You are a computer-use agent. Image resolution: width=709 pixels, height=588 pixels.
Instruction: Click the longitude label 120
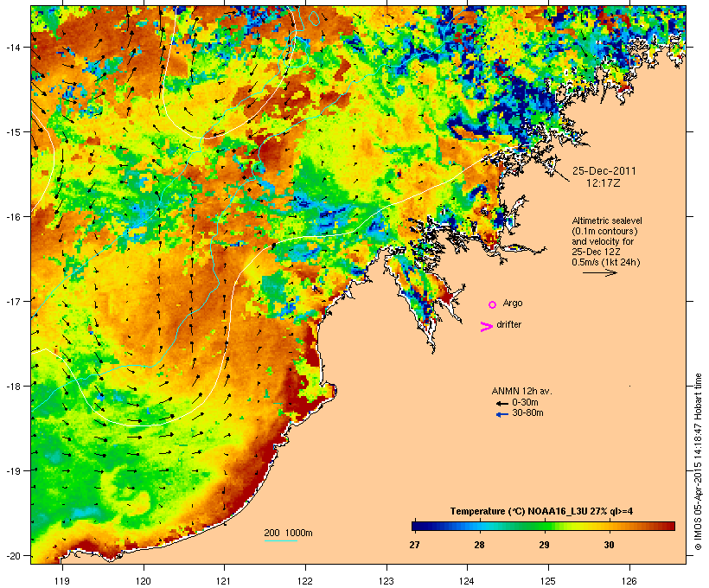point(144,581)
